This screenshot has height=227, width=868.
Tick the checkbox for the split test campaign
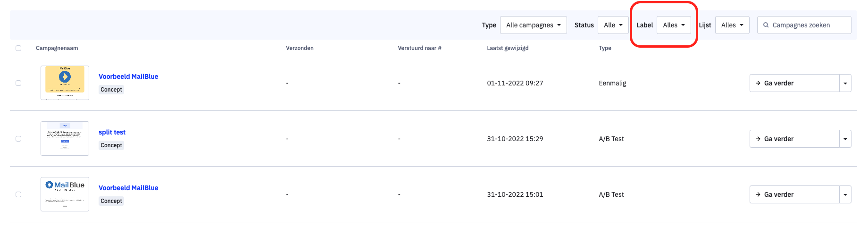pos(18,139)
